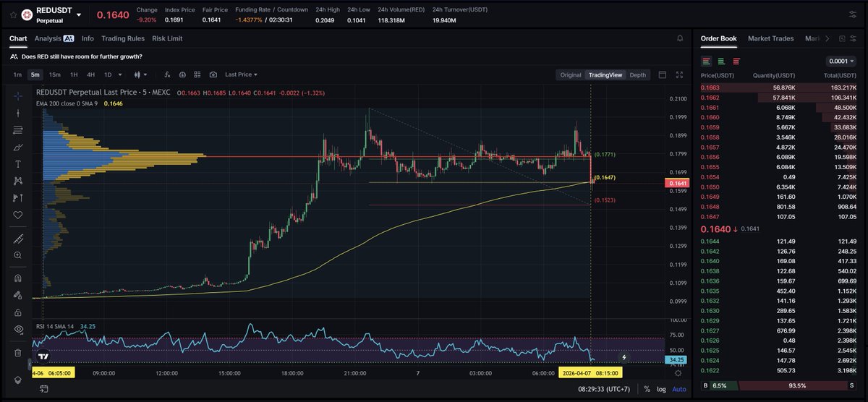Click the buy/sell ratio bar showing 93.5%
The height and width of the screenshot is (402, 868).
click(x=779, y=387)
